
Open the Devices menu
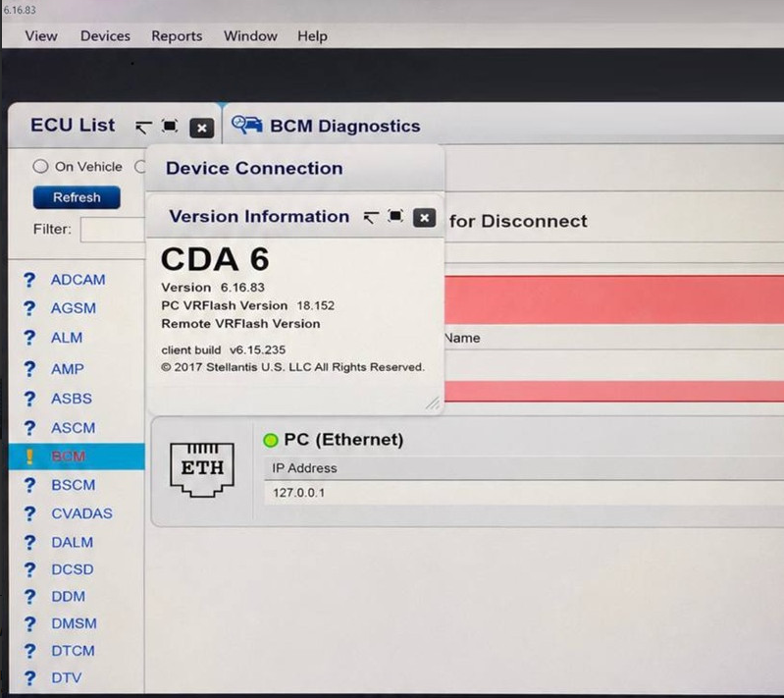click(x=105, y=36)
